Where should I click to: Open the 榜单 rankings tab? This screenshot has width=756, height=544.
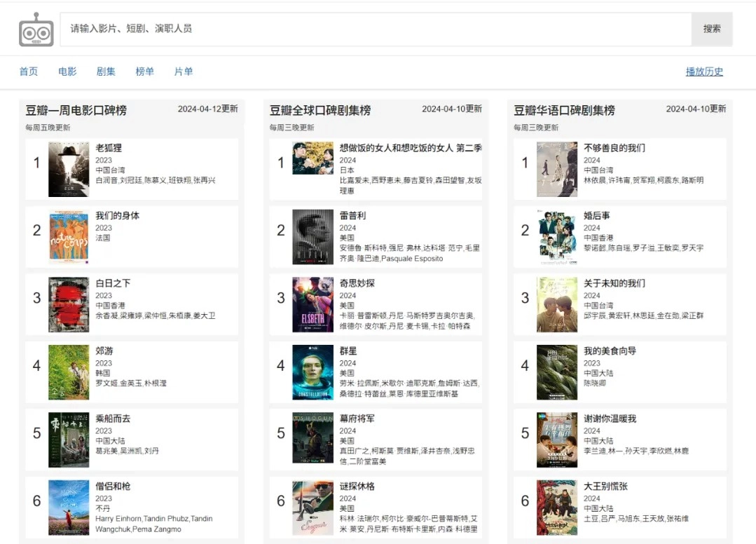click(x=145, y=72)
